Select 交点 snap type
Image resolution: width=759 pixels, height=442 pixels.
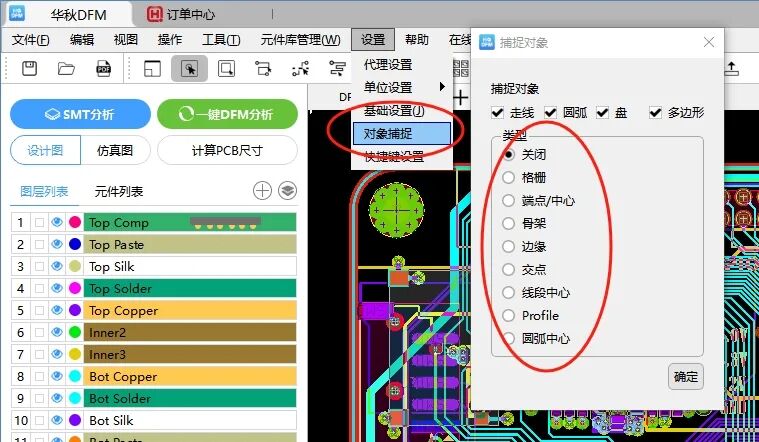point(508,269)
